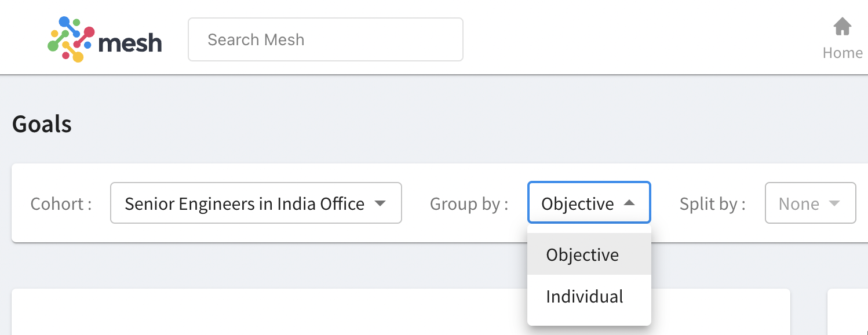Screen dimensions: 868x335
Task: Click the colorful Mesh logo icon
Action: coord(71,39)
